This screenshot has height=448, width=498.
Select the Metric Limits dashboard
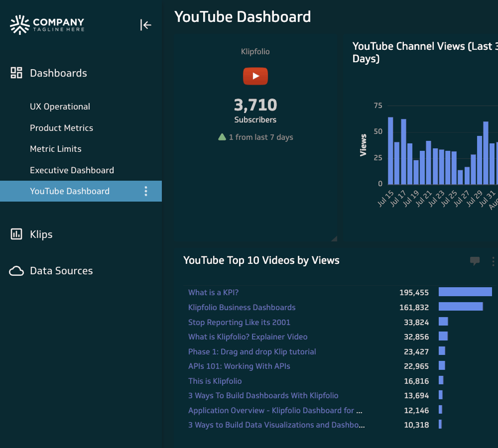point(56,149)
